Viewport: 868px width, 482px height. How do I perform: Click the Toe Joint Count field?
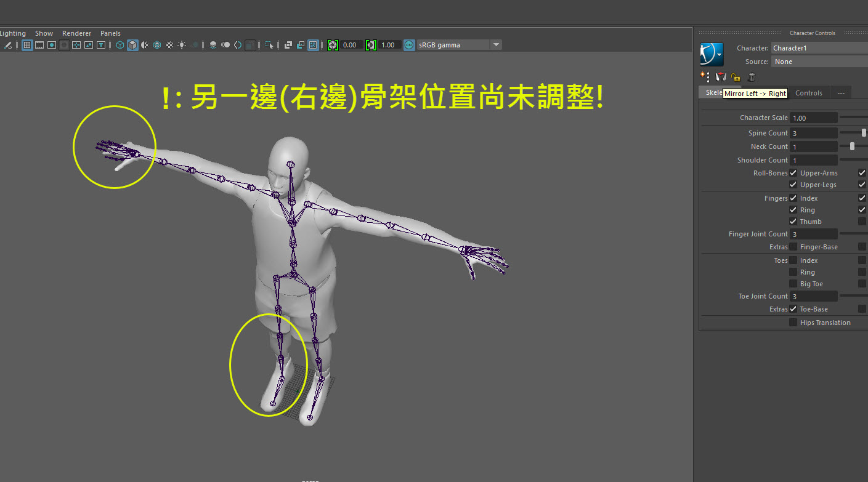pos(813,296)
